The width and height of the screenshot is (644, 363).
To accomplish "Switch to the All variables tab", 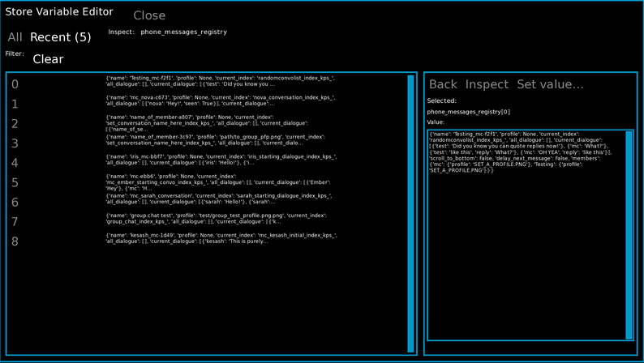I will (x=15, y=37).
